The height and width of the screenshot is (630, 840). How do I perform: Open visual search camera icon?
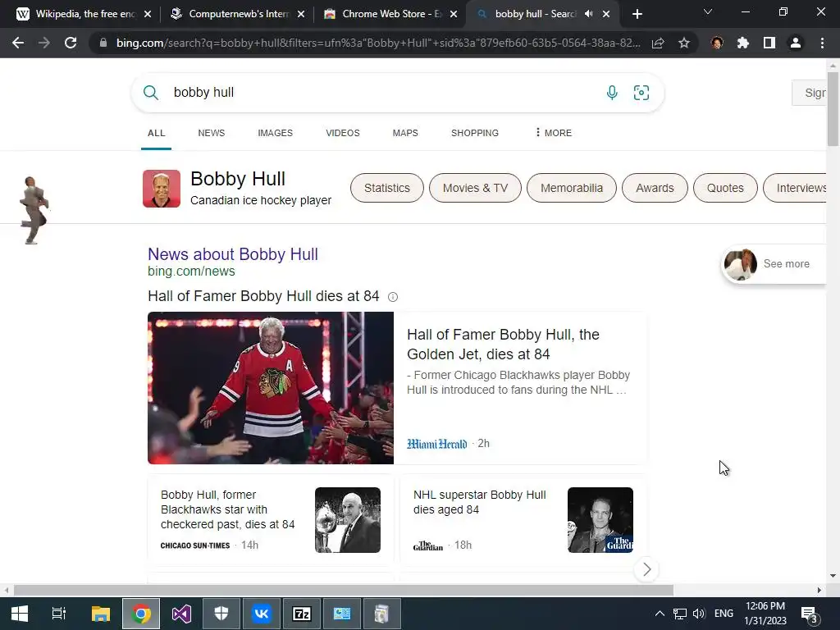click(x=641, y=93)
